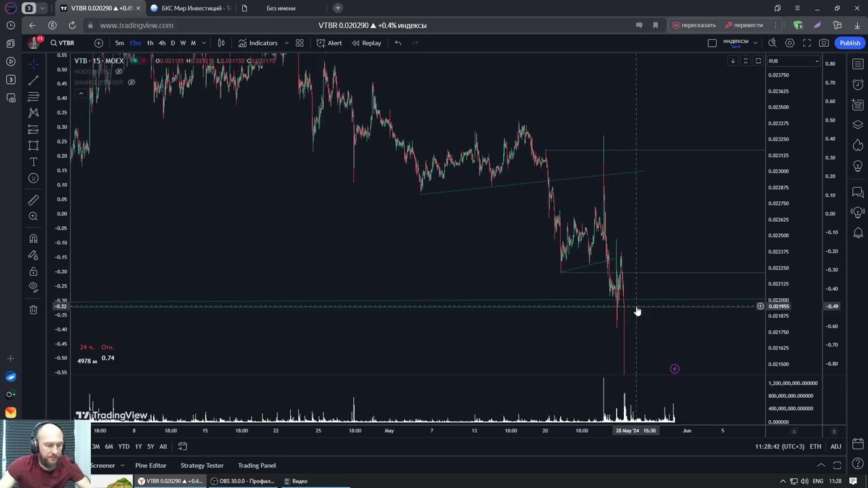Click the blue Publish button
Screen dimensions: 868x488
(x=849, y=43)
